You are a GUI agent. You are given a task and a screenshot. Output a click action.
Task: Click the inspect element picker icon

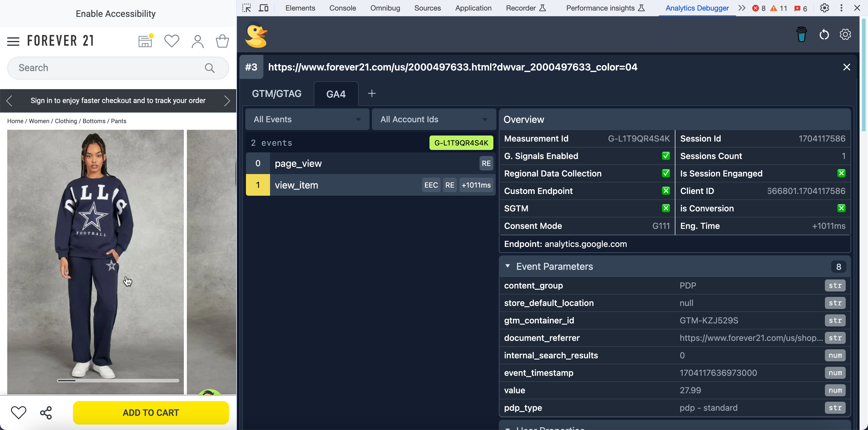pos(247,8)
